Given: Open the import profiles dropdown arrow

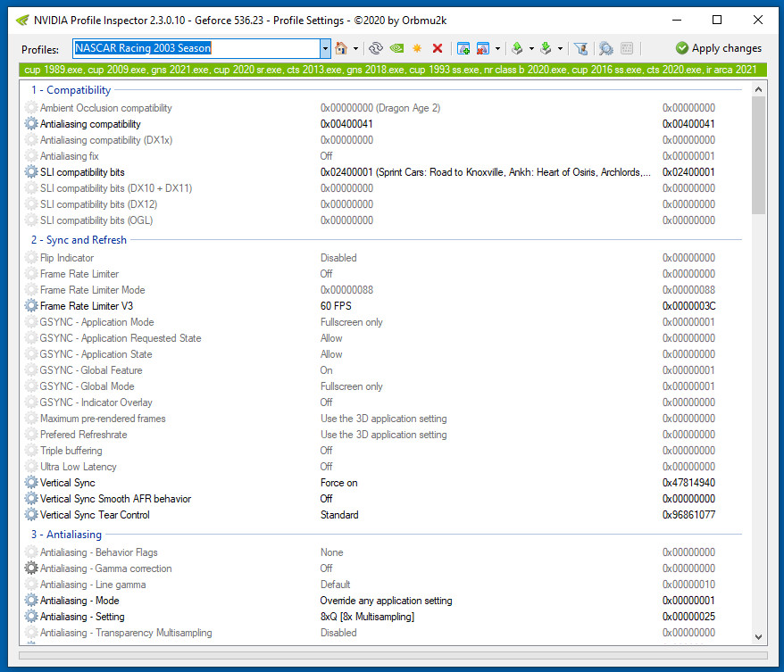Looking at the screenshot, I should pyautogui.click(x=560, y=48).
